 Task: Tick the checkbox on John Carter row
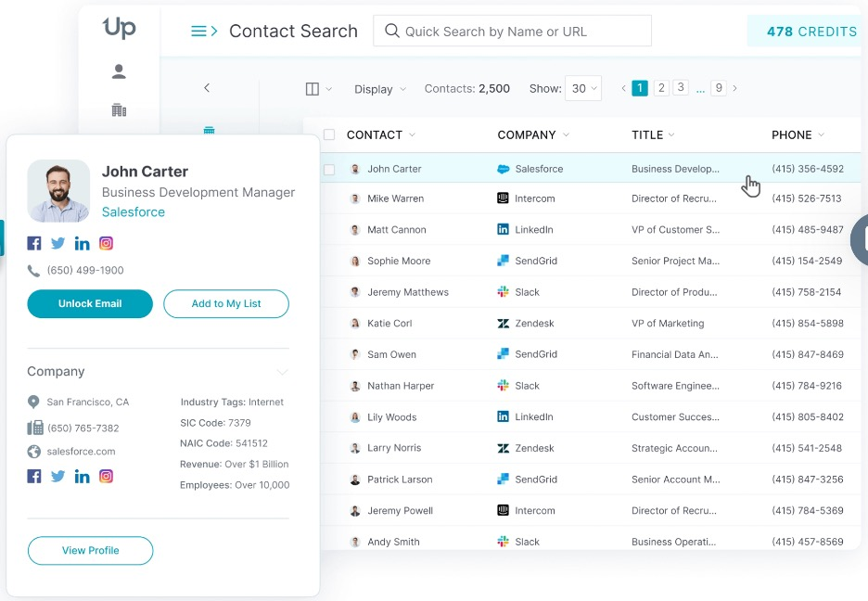(329, 170)
